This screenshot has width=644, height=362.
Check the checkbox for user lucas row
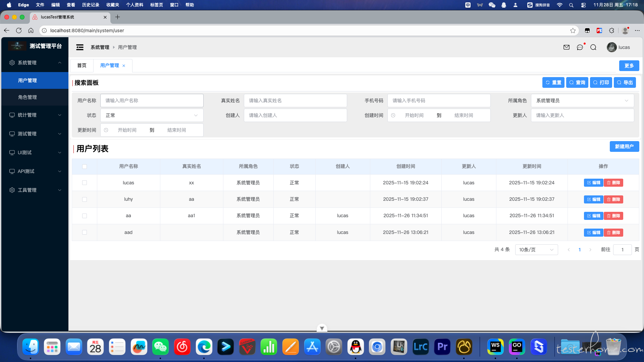tap(85, 183)
